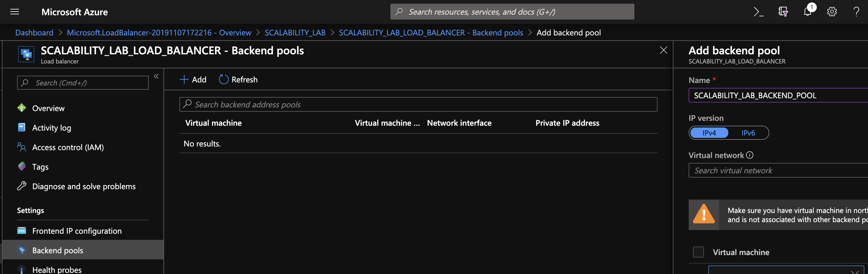Click the Tags icon
This screenshot has width=868, height=274.
[22, 167]
